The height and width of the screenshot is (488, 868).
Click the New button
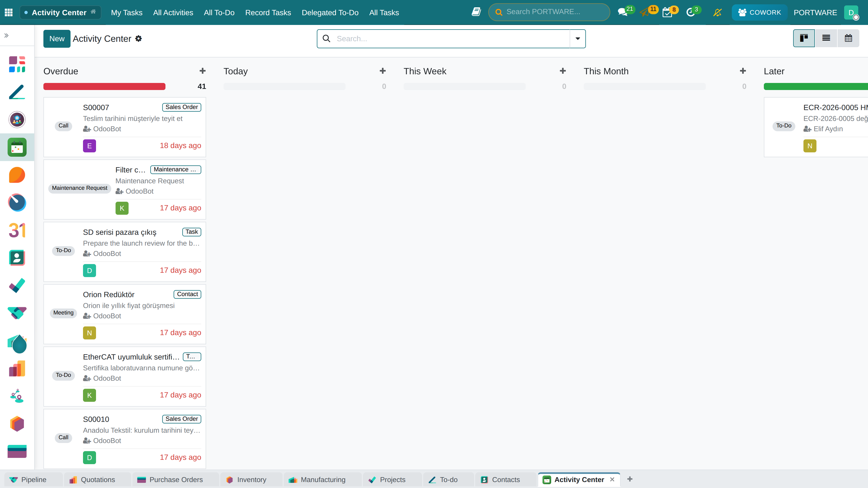pyautogui.click(x=57, y=39)
